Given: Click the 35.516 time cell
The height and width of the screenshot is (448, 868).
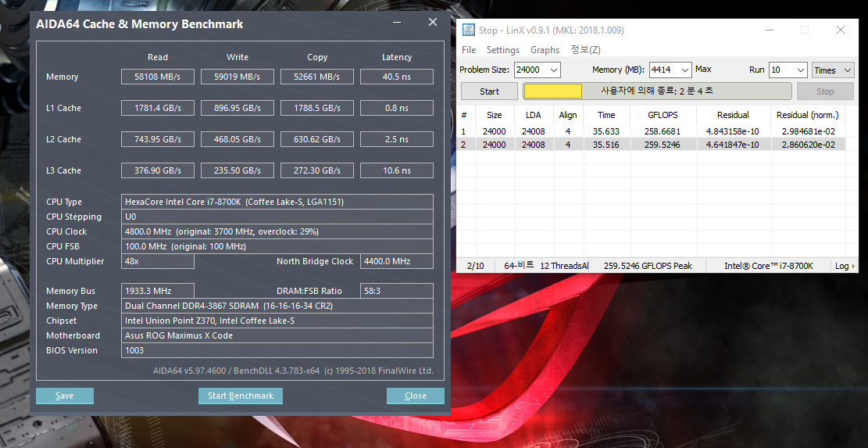Looking at the screenshot, I should (606, 145).
